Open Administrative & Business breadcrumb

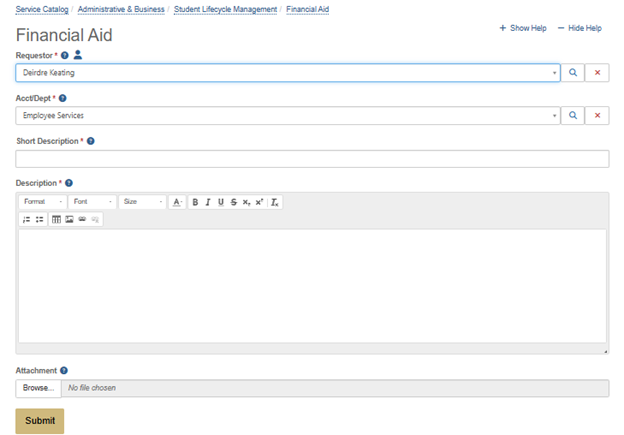tap(121, 9)
